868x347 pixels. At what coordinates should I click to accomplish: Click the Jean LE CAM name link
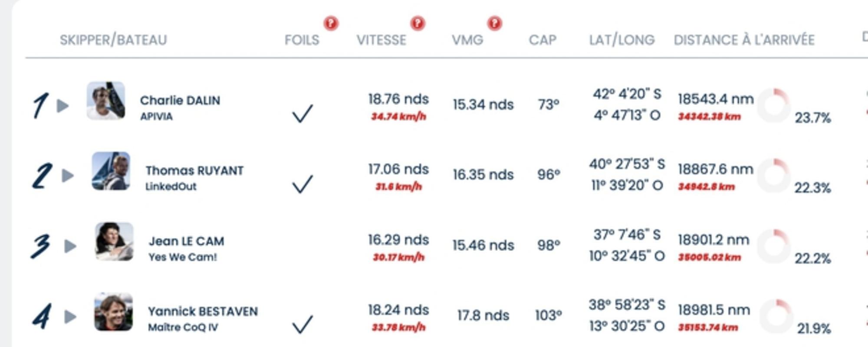(x=187, y=241)
